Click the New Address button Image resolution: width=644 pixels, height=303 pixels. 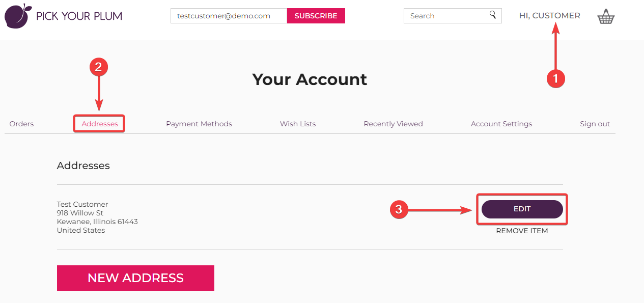tap(135, 278)
